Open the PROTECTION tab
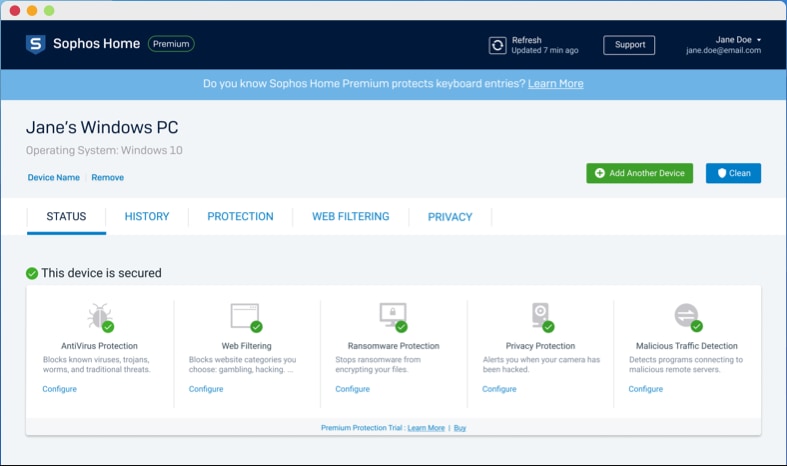The height and width of the screenshot is (466, 787). (240, 216)
